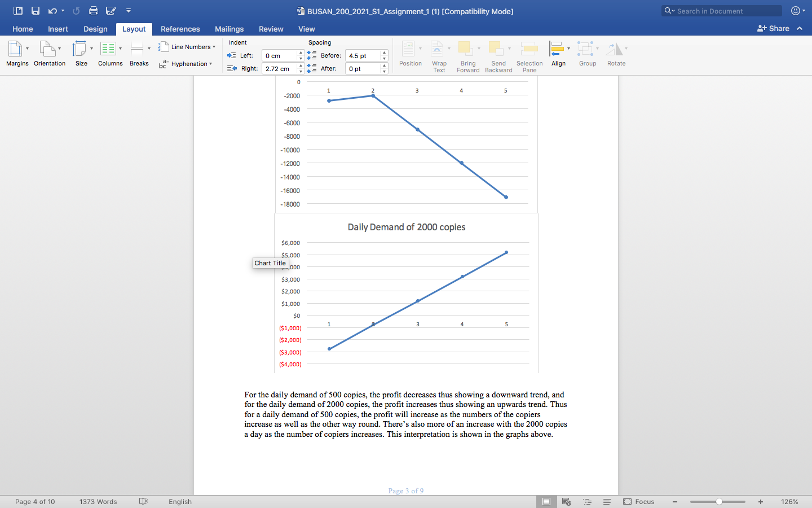The image size is (812, 508).
Task: Switch to Web Layout view
Action: click(x=567, y=501)
